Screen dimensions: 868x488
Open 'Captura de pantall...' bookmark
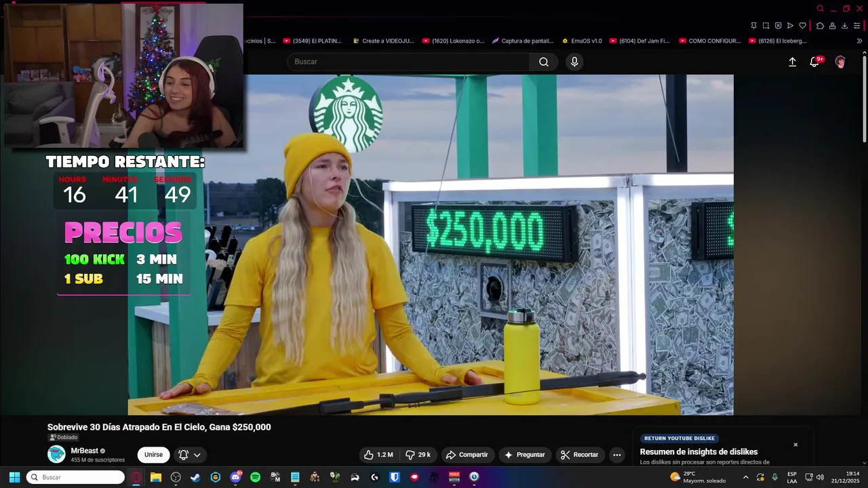pyautogui.click(x=523, y=41)
